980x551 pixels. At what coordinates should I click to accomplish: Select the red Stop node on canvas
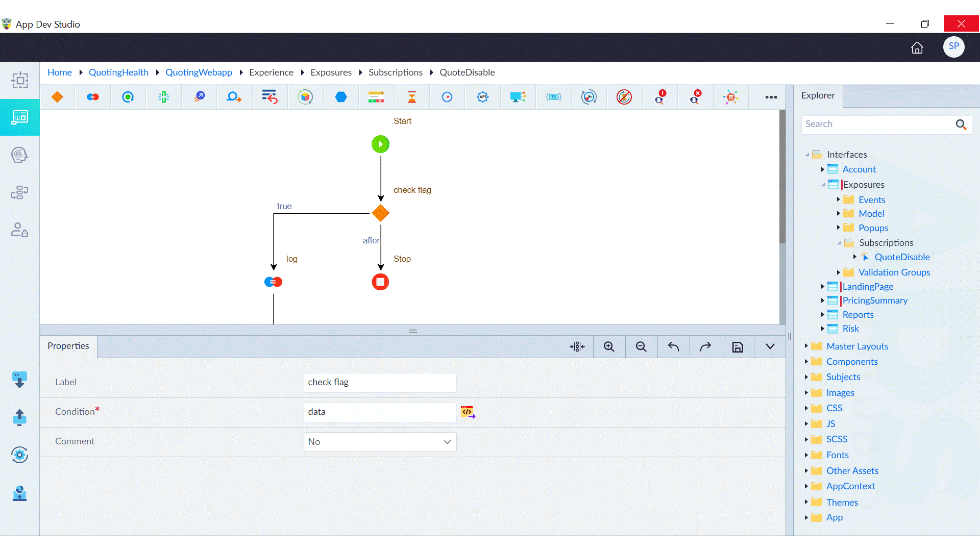pyautogui.click(x=380, y=282)
